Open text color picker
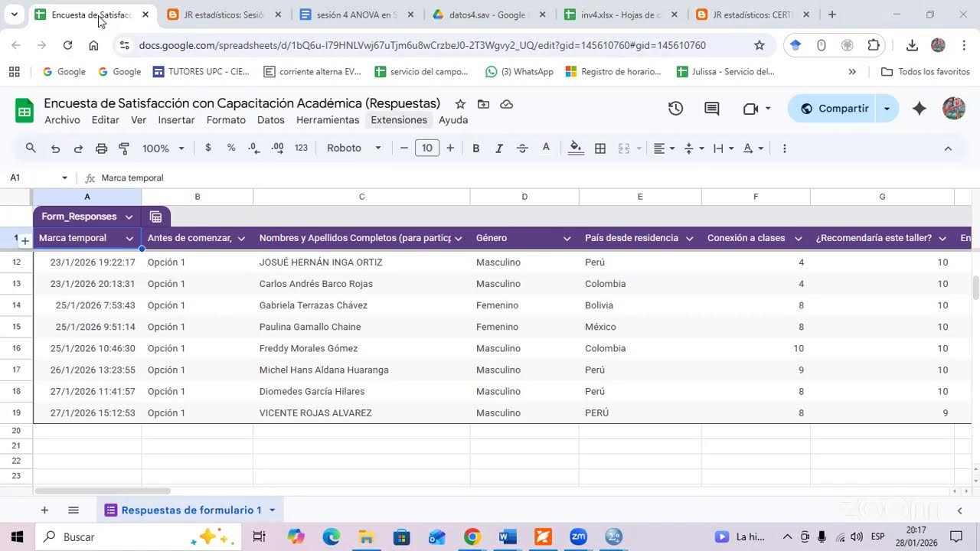Image resolution: width=980 pixels, height=551 pixels. [546, 148]
